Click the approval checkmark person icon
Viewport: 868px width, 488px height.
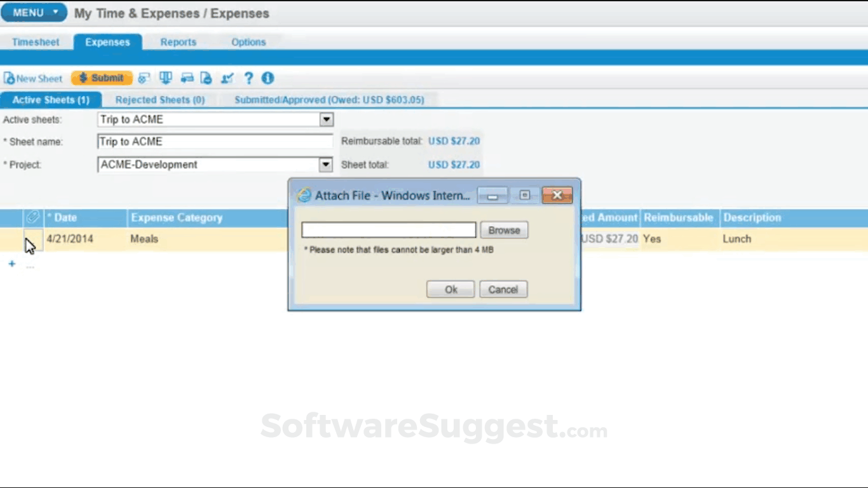pos(227,78)
